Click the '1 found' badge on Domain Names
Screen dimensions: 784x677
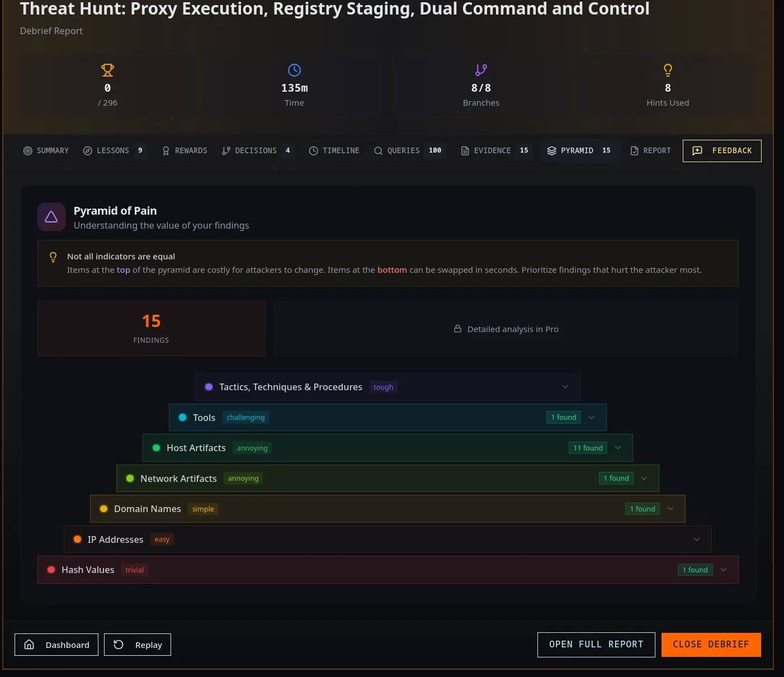tap(643, 509)
